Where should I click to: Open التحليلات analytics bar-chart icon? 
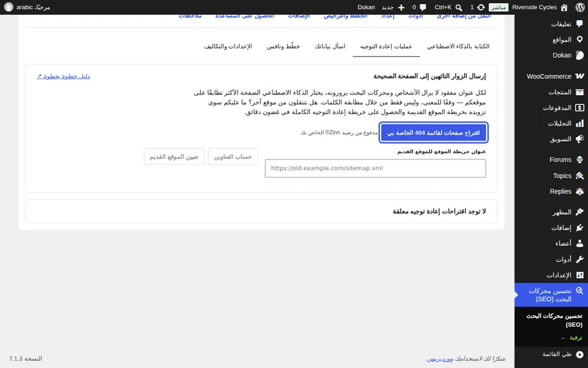pos(579,123)
